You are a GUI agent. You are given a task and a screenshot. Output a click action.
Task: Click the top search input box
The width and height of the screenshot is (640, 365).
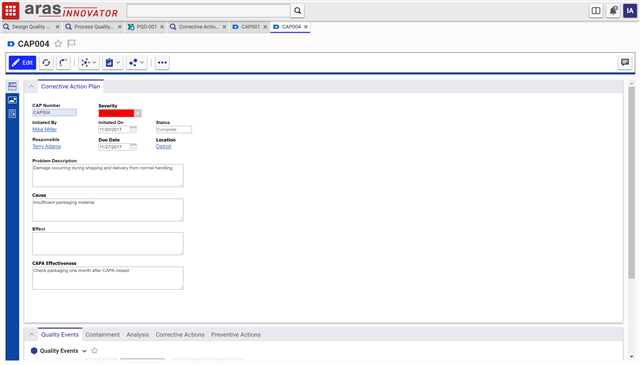[x=209, y=11]
